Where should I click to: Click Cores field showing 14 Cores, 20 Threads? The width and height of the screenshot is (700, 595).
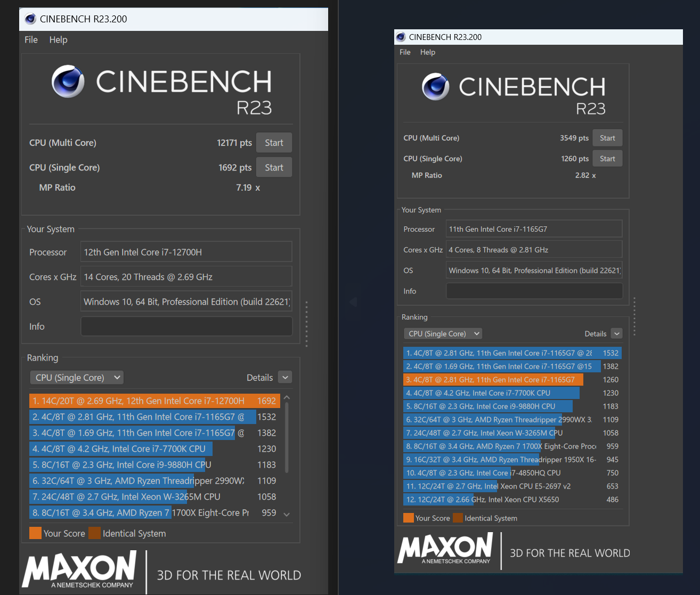(x=186, y=277)
